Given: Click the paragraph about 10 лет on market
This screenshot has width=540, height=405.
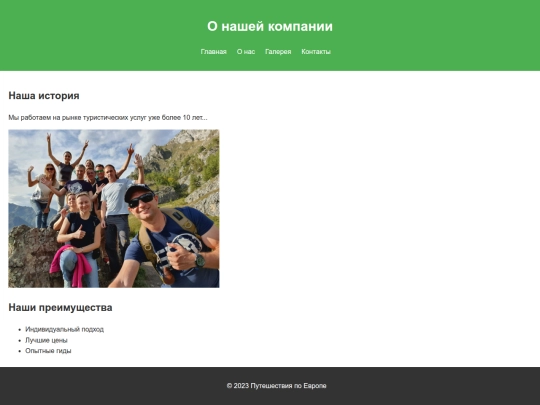Looking at the screenshot, I should coord(108,117).
